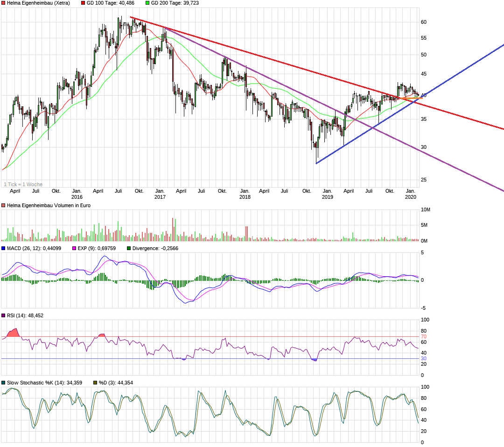The image size is (504, 447).
Task: Click the purple RSI legend swatch
Action: 4,315
